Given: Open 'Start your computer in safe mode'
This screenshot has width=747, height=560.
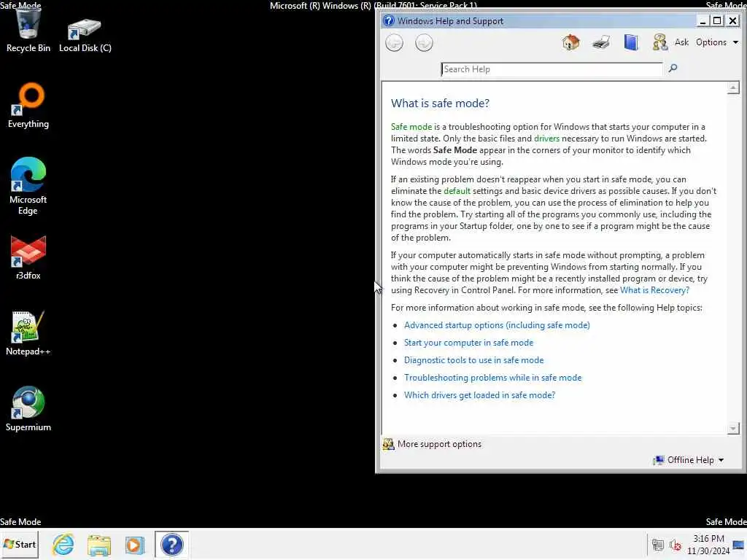Looking at the screenshot, I should pos(468,343).
